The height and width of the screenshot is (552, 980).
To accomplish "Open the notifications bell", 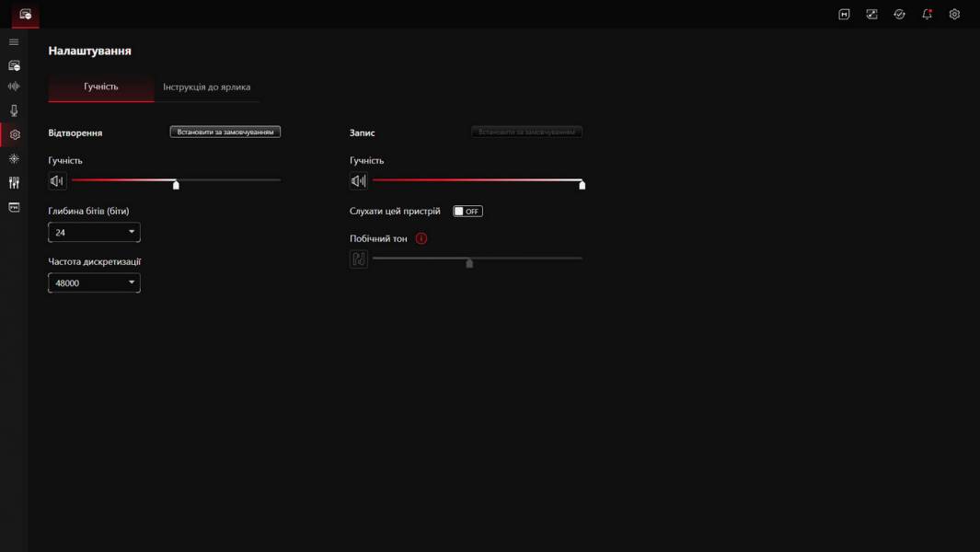I will point(927,15).
